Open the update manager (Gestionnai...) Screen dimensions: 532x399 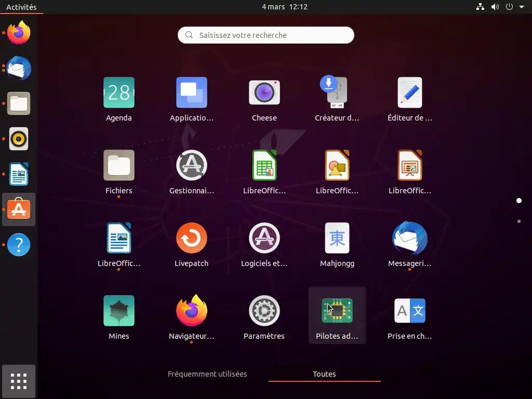pyautogui.click(x=192, y=165)
